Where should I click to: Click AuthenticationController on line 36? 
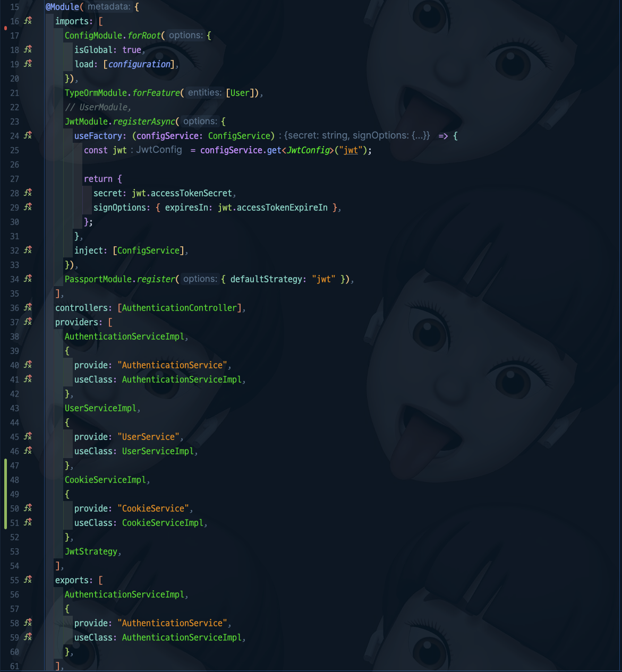coord(180,308)
